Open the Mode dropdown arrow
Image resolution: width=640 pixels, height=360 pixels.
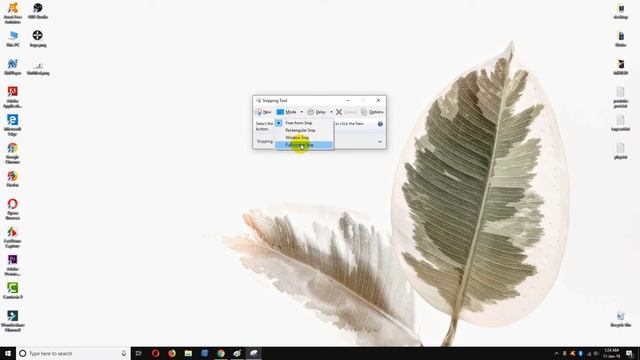pyautogui.click(x=302, y=112)
